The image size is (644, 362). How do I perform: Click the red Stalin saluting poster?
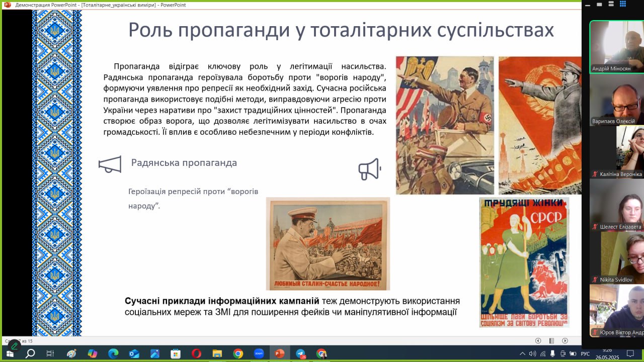[x=540, y=125]
